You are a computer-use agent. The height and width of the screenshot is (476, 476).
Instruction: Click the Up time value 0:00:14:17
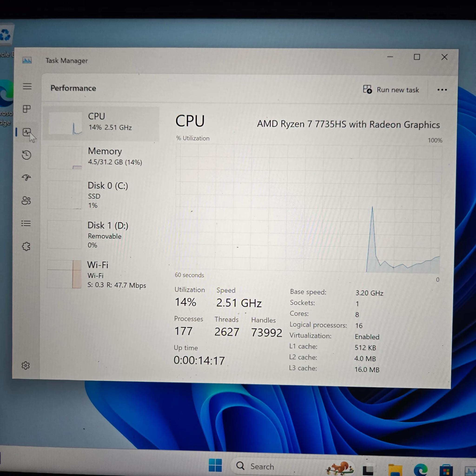[x=199, y=360]
